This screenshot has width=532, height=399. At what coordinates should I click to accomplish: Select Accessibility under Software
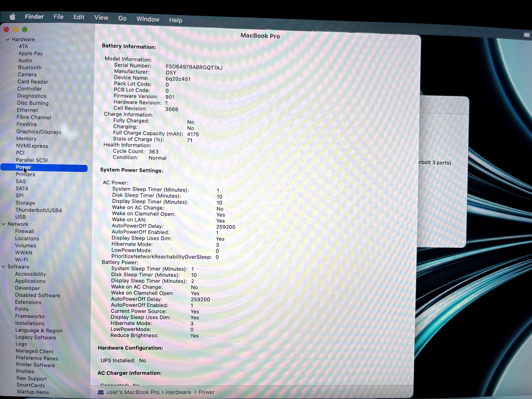coord(30,274)
